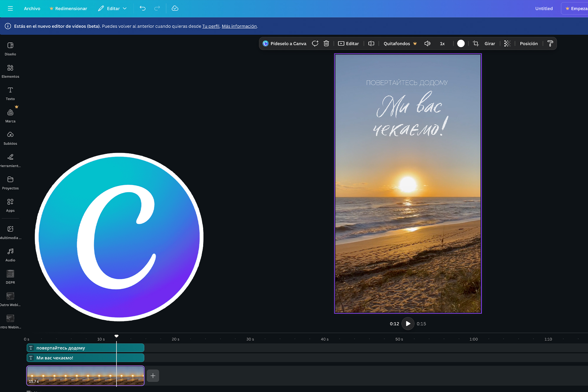
Task: Click the Posición button
Action: point(529,43)
